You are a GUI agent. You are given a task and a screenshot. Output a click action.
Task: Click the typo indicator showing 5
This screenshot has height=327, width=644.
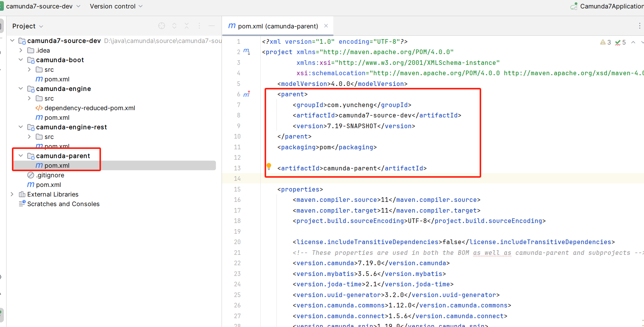[620, 42]
